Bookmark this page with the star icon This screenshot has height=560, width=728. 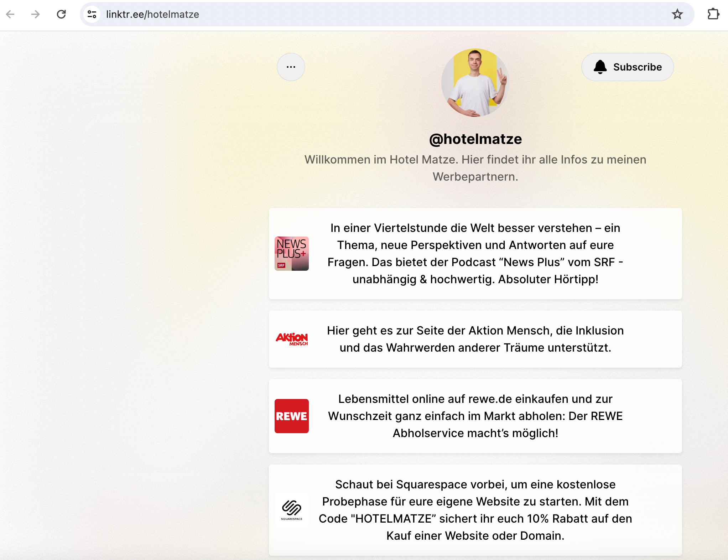coord(677,14)
